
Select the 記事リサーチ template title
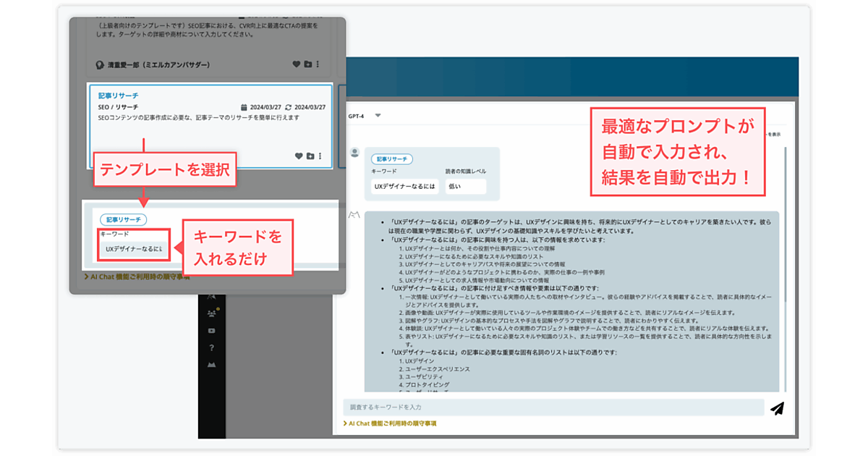point(118,96)
